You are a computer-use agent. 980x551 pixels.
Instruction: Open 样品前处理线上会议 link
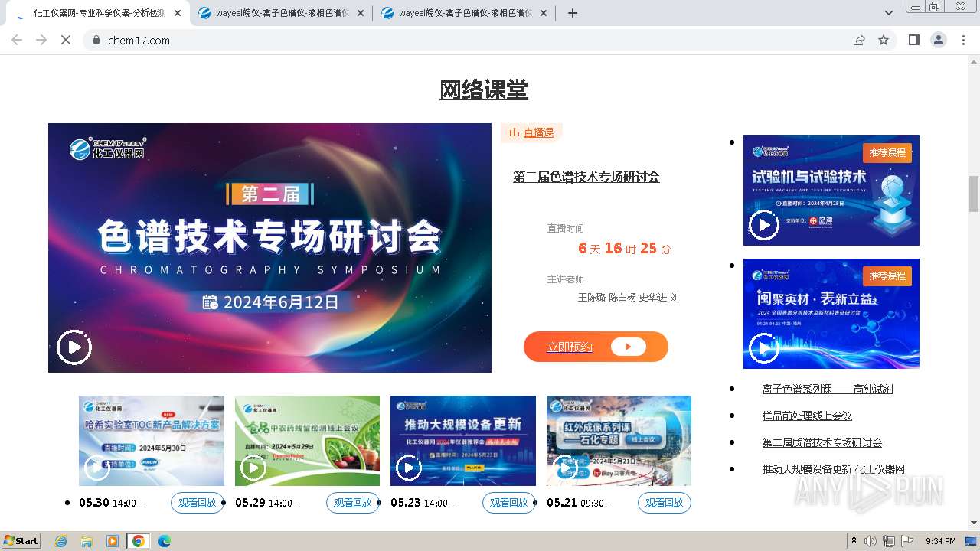pyautogui.click(x=807, y=416)
